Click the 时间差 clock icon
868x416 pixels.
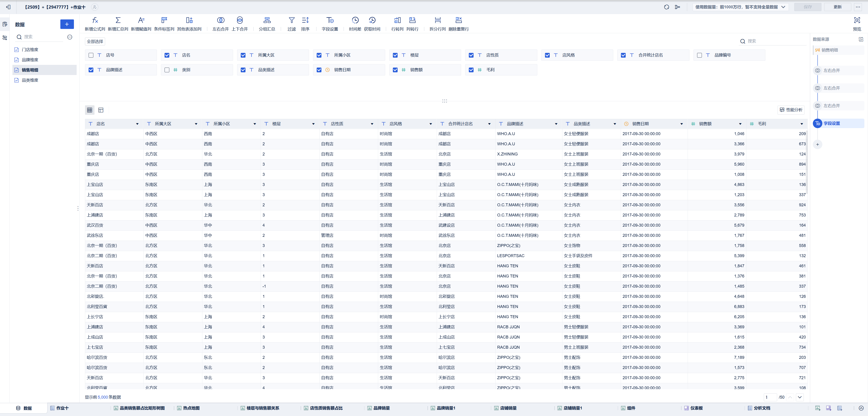[x=355, y=21]
